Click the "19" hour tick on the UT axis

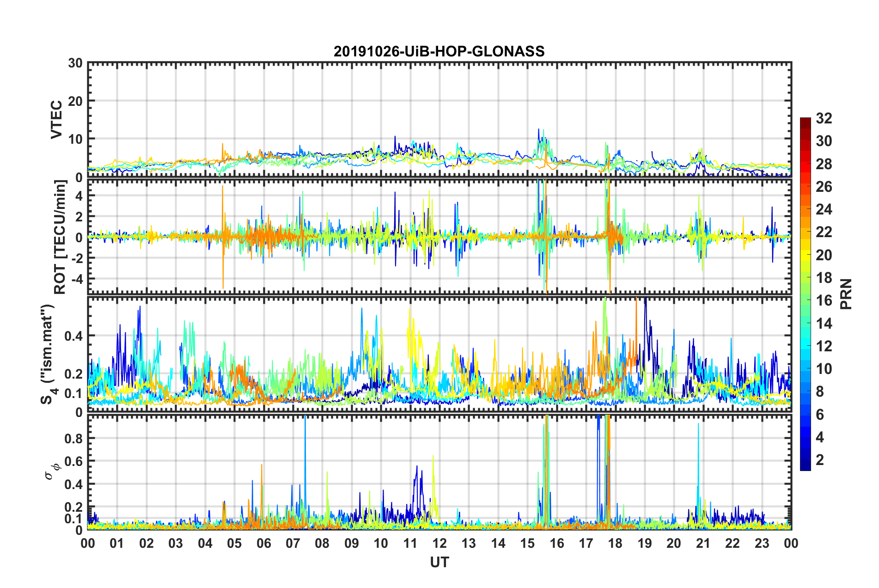coord(645,543)
